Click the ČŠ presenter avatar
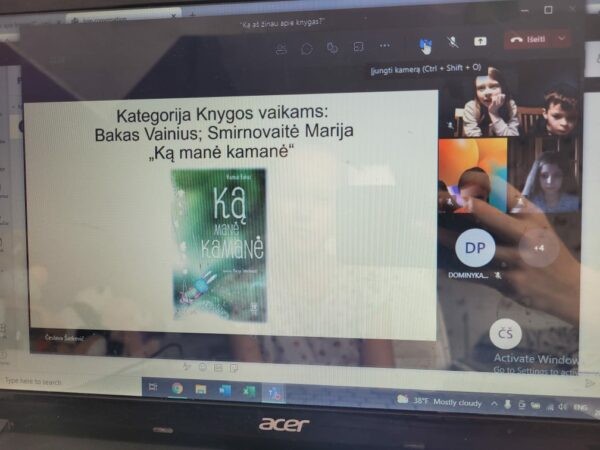This screenshot has width=600, height=450. (x=505, y=333)
